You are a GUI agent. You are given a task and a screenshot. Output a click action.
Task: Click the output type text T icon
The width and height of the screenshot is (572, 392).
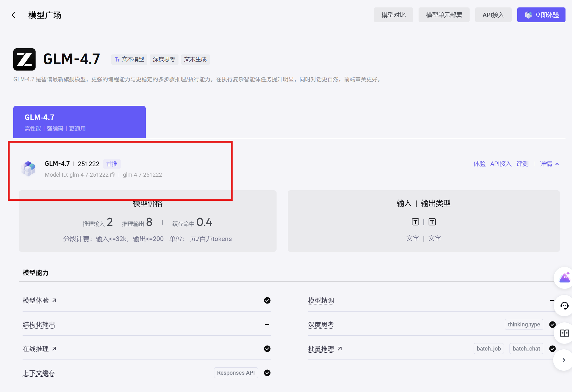click(x=432, y=222)
